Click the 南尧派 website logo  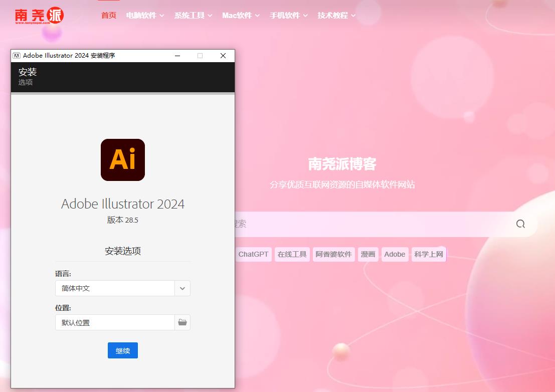coord(39,16)
